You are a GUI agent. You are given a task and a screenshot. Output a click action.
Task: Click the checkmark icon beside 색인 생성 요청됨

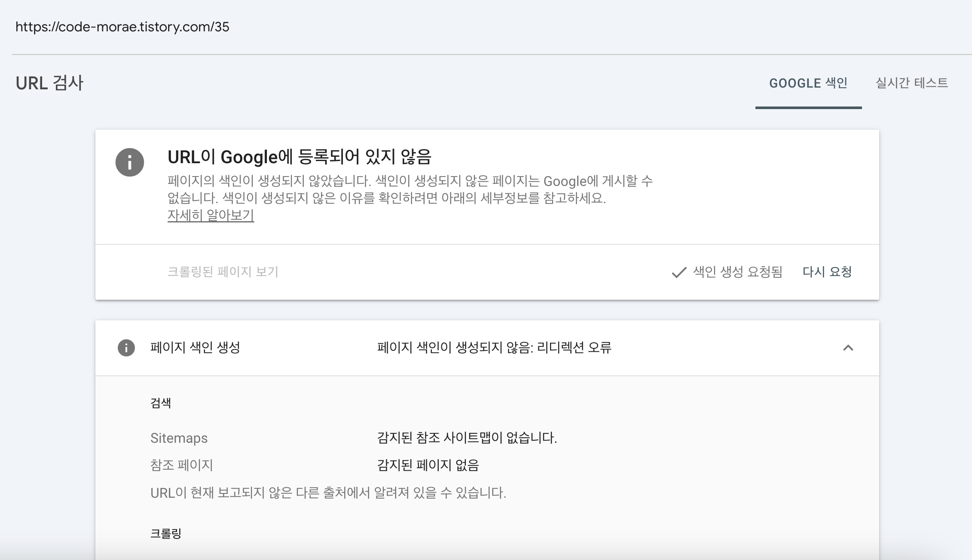(x=679, y=272)
